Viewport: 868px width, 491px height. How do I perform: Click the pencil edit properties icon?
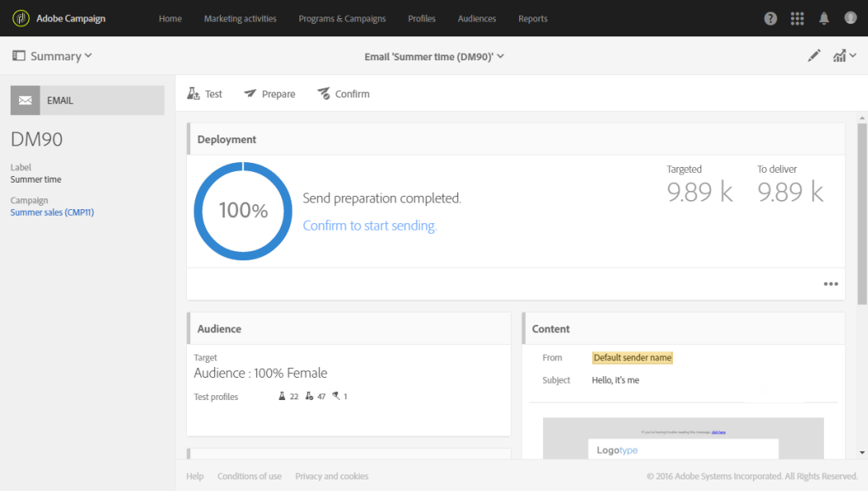pyautogui.click(x=814, y=56)
